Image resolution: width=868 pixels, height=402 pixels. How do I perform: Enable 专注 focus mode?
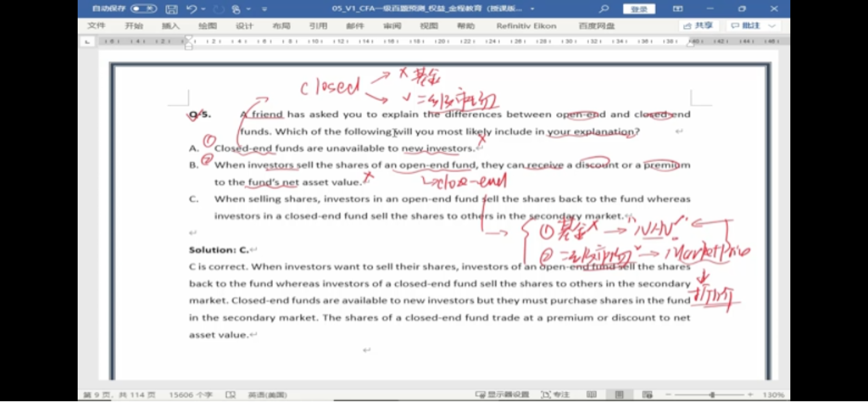point(554,395)
